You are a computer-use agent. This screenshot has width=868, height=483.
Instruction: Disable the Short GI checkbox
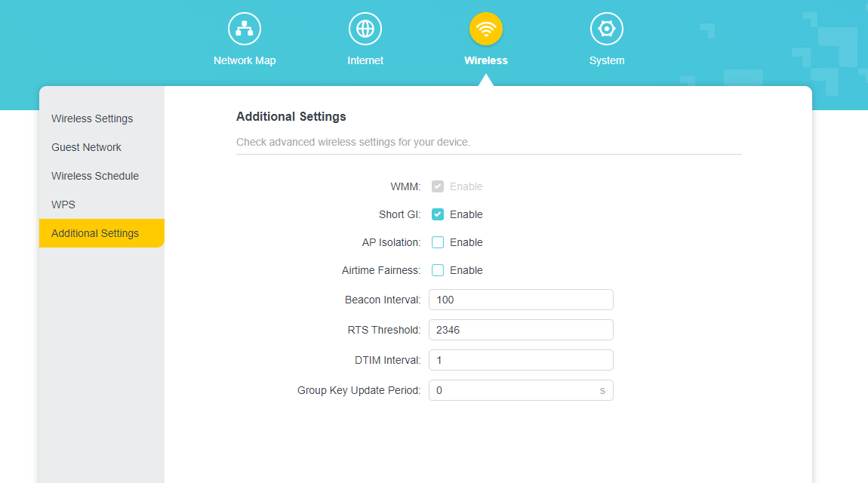point(438,214)
